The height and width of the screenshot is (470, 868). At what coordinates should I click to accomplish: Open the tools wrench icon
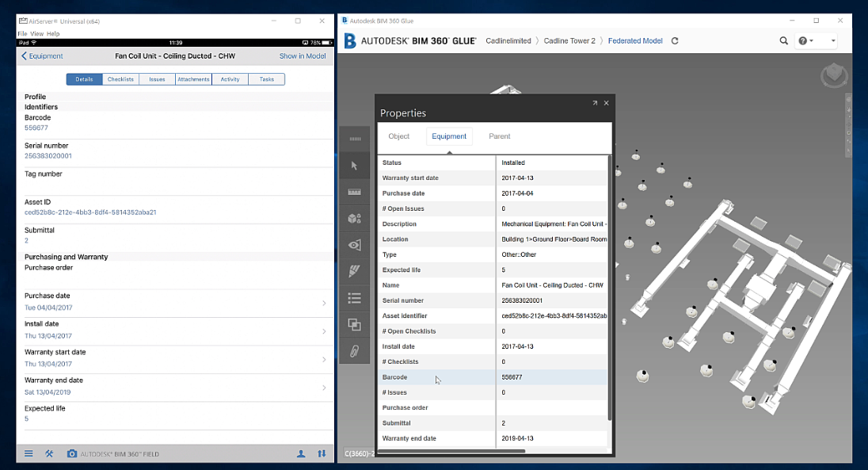[49, 453]
